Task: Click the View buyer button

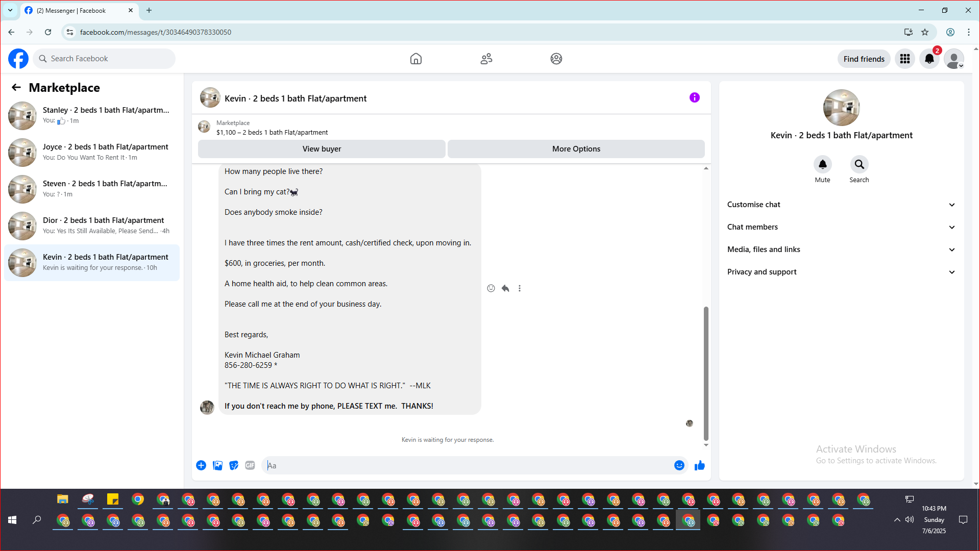Action: 322,149
